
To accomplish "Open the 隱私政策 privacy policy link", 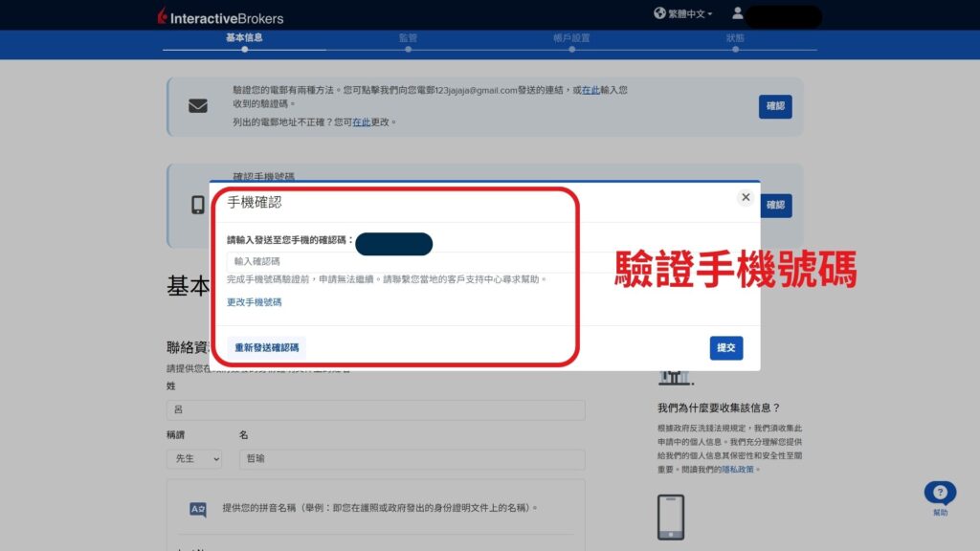I will pyautogui.click(x=738, y=469).
